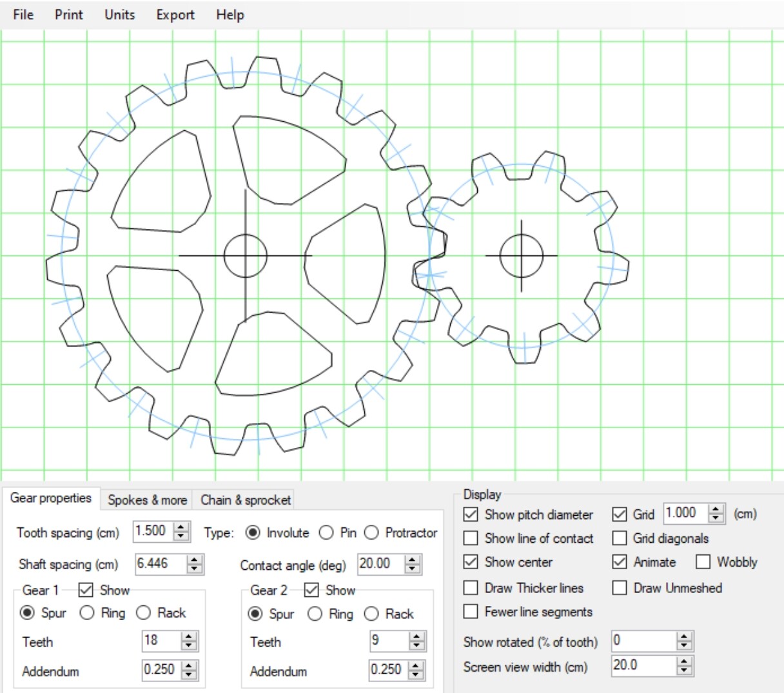Click the Gear 1 Teeth field

tap(162, 640)
